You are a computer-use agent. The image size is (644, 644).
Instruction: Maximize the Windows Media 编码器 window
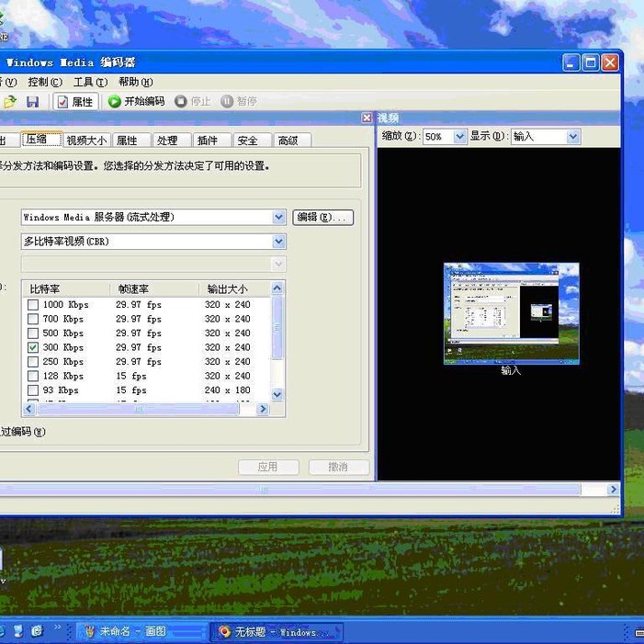click(591, 62)
